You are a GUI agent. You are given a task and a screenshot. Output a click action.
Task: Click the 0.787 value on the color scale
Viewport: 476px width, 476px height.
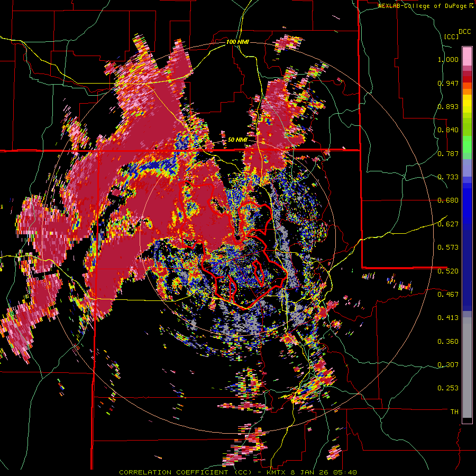(448, 153)
